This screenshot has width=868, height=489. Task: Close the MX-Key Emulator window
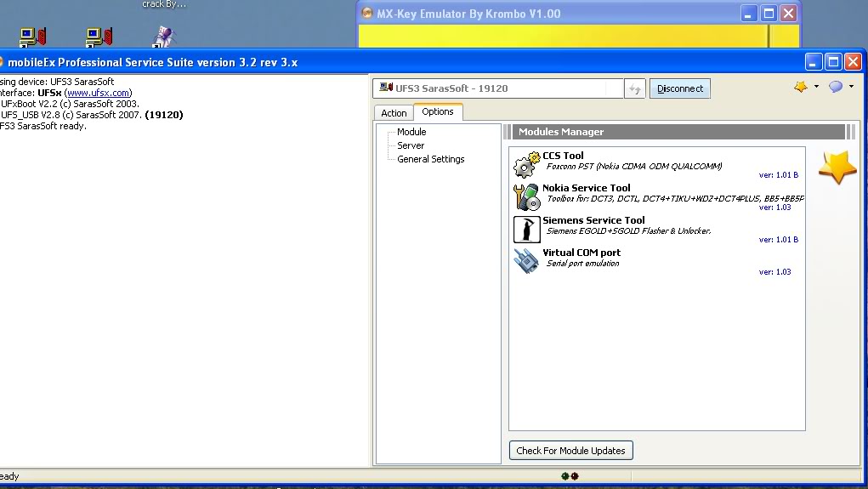point(788,14)
